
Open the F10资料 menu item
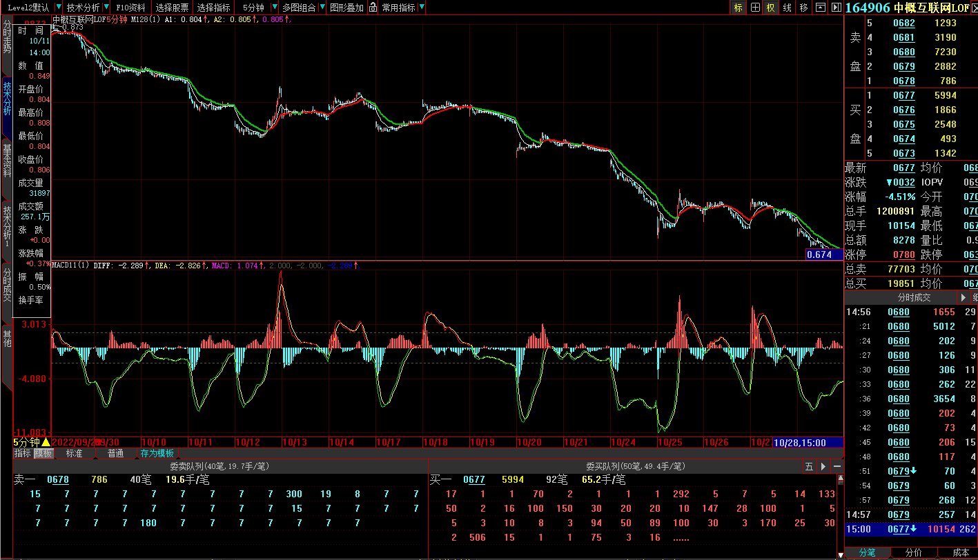pos(130,8)
